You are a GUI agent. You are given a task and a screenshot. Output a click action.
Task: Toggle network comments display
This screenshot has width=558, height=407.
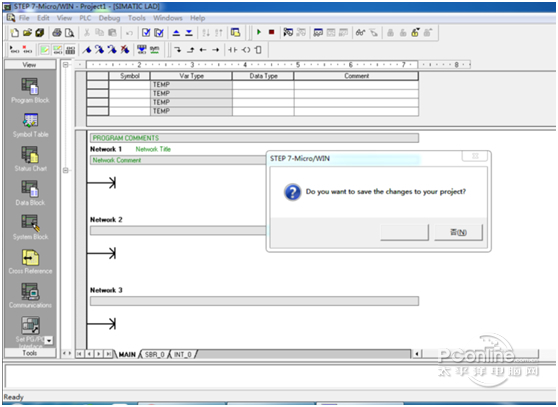57,50
